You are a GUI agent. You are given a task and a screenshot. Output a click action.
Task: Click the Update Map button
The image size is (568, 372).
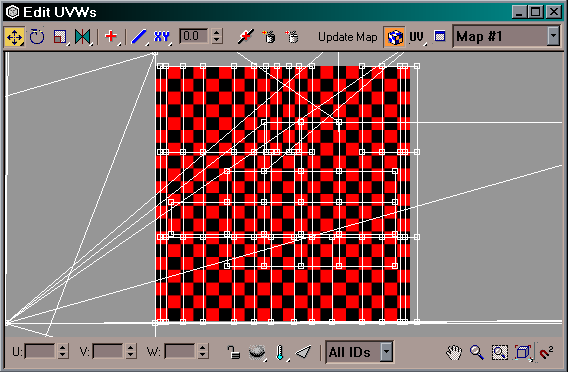click(347, 37)
